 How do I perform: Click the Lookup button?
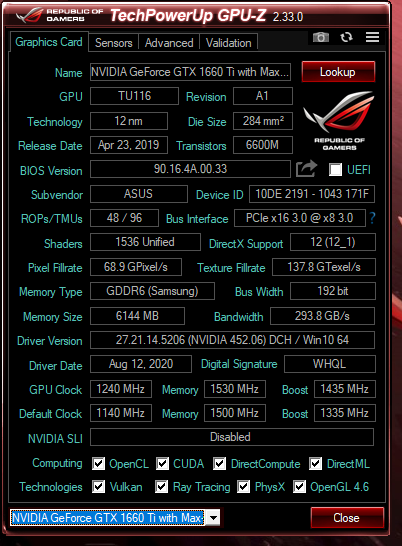click(338, 72)
